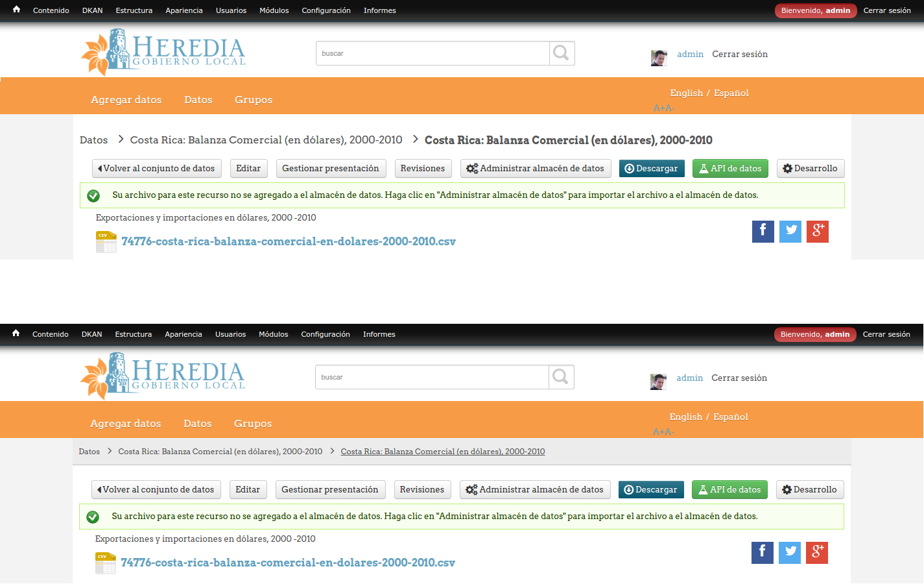
Task: Click the upper blue Descargar button
Action: click(x=652, y=168)
